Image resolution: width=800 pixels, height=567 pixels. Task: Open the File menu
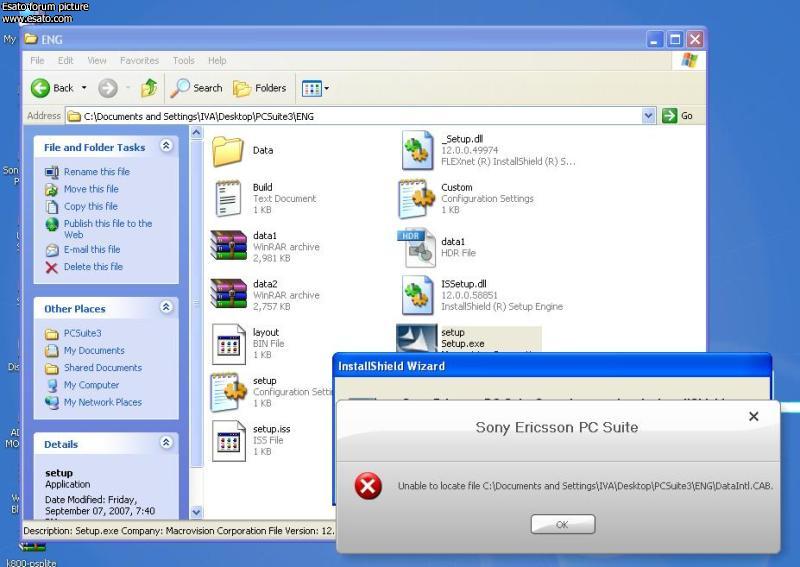click(x=37, y=60)
